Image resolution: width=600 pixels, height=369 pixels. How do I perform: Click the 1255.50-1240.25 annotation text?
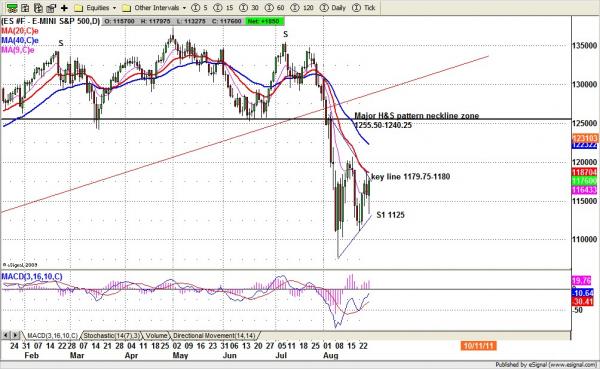383,125
